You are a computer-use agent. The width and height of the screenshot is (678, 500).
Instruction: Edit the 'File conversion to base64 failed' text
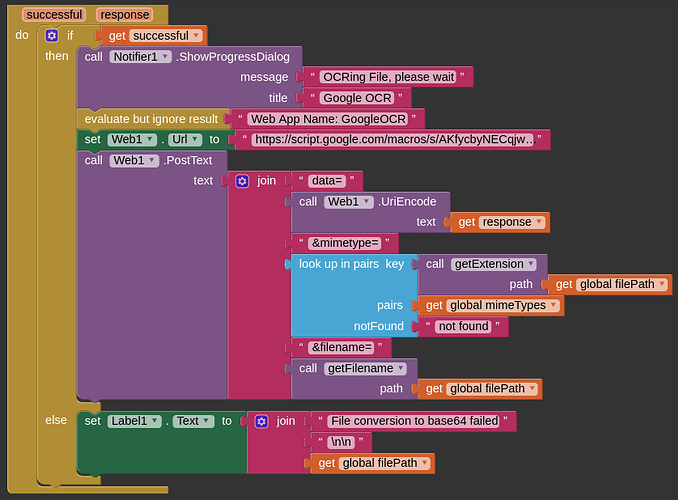[x=414, y=421]
